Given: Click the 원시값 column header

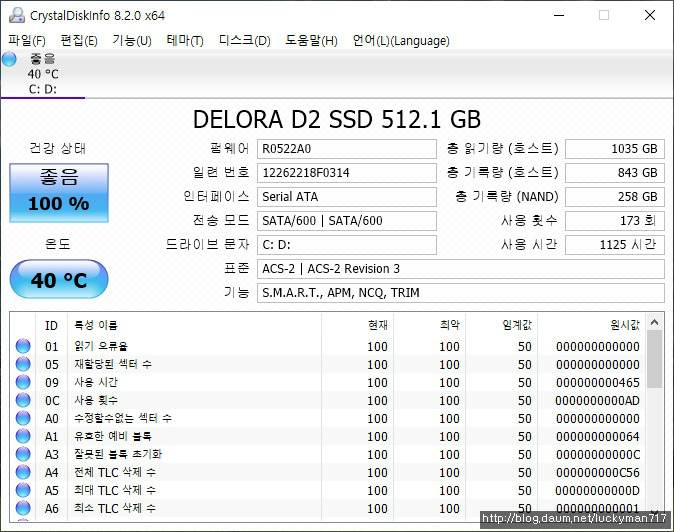Looking at the screenshot, I should coord(591,325).
